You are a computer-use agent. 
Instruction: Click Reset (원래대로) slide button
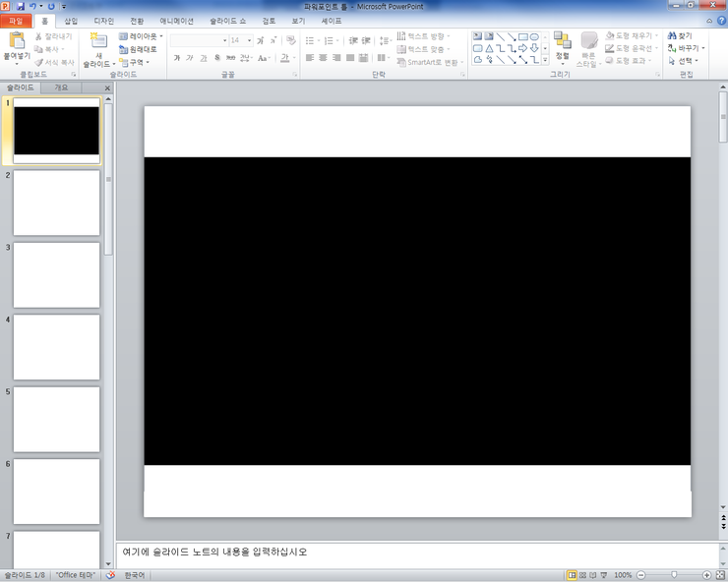tap(139, 49)
